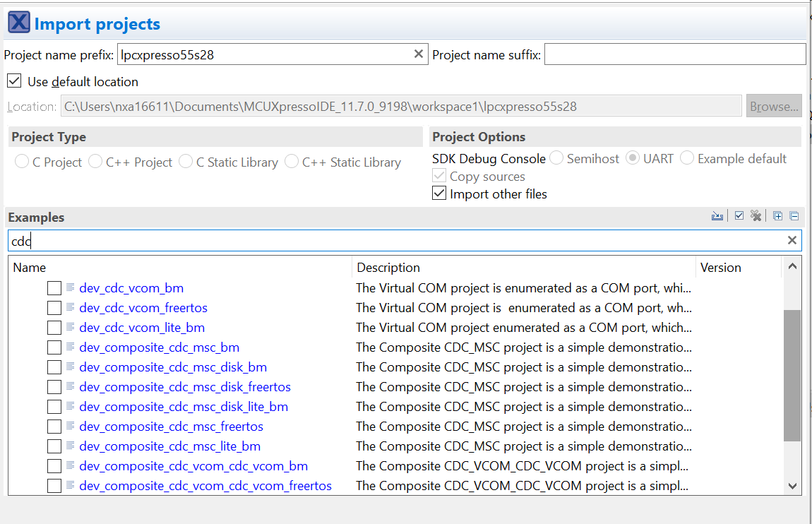Disable Import other files
The width and height of the screenshot is (812, 524).
click(x=439, y=193)
